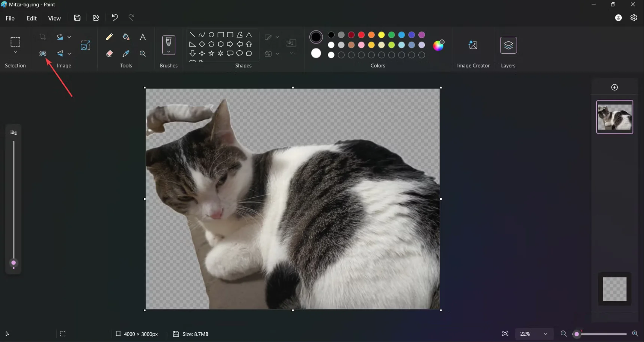Screen dimensions: 644x342
Task: Open the zoom percentage dropdown
Action: tap(546, 334)
